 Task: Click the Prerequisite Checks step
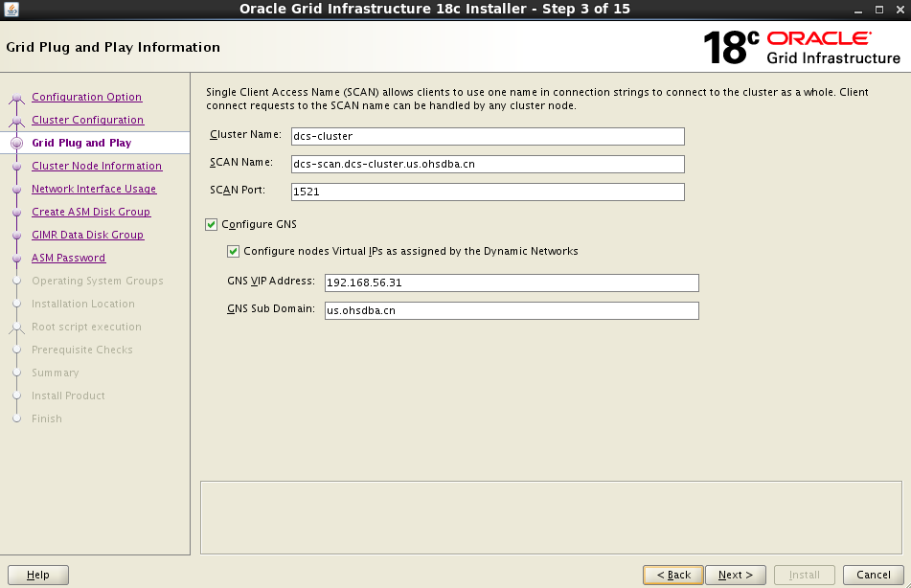(82, 350)
